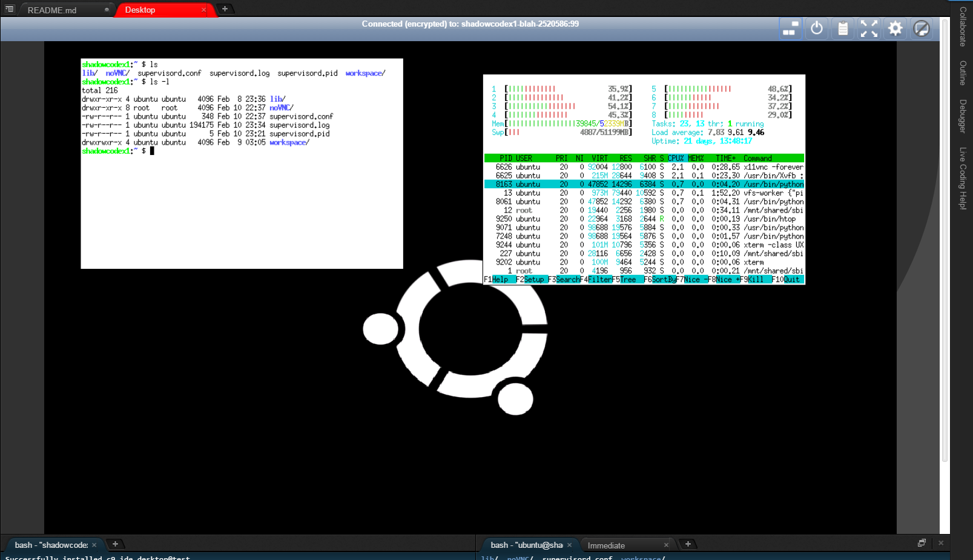The width and height of the screenshot is (973, 560).
Task: Click htop Mem usage meter bar
Action: pos(562,124)
